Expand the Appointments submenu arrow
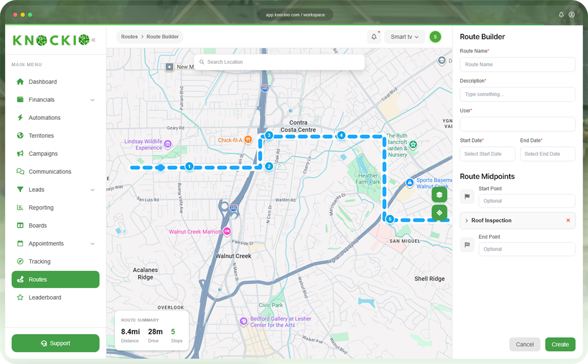 [x=92, y=244]
